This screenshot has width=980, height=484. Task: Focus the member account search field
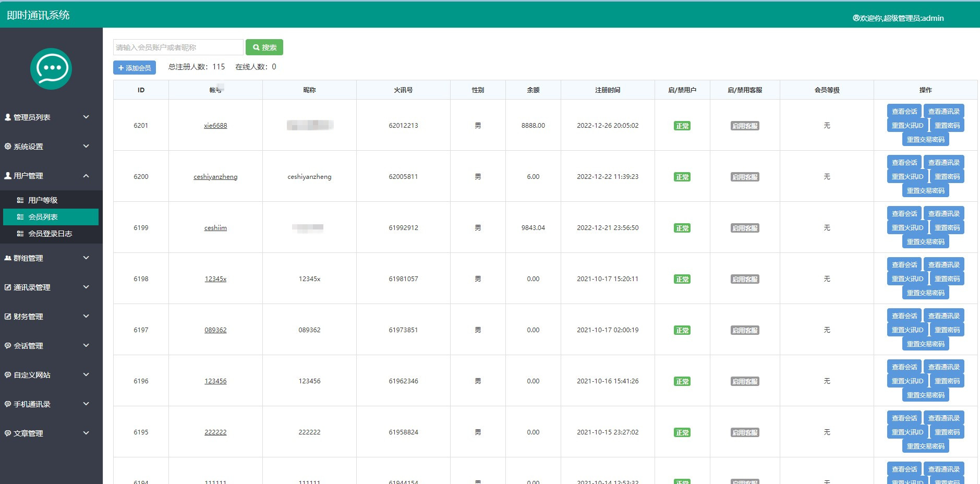[178, 47]
